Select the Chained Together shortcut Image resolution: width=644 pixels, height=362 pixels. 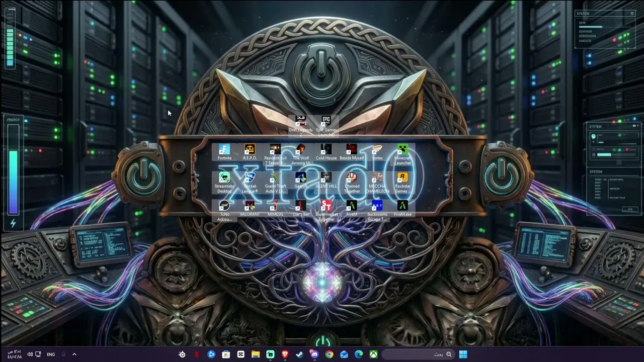tap(352, 183)
